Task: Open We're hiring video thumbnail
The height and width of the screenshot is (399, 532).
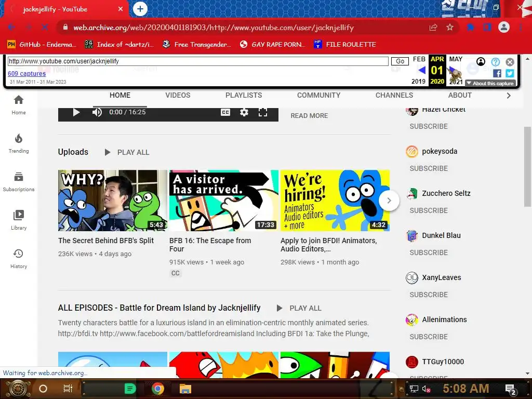Action: (335, 201)
